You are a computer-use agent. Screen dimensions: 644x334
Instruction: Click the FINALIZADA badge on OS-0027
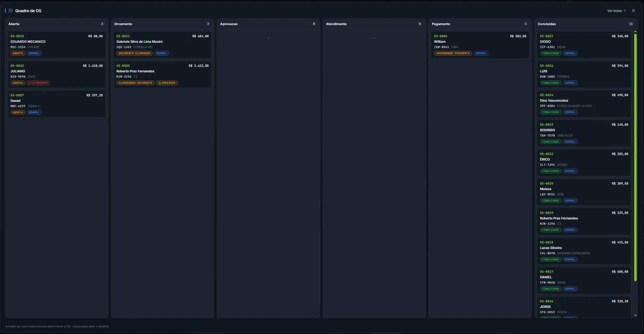click(x=550, y=53)
